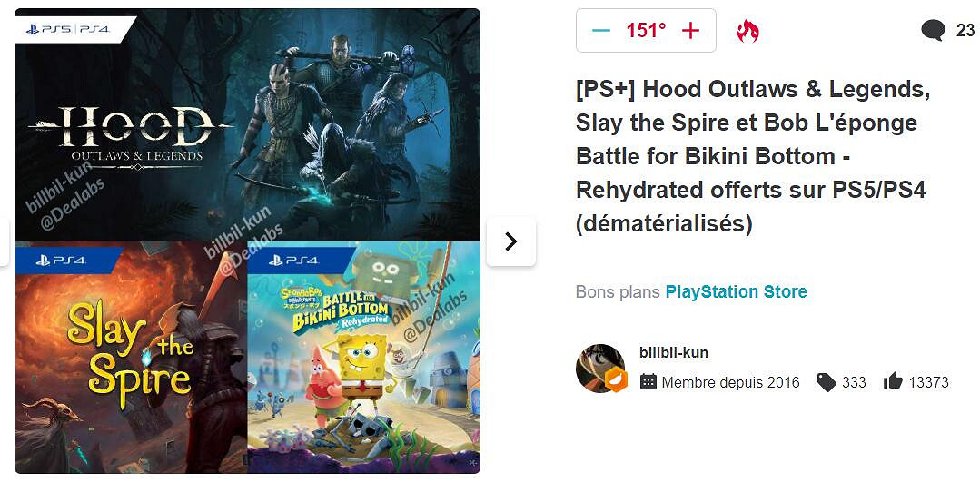This screenshot has height=492, width=980.
Task: Vote the deal colder with minus button
Action: pos(600,31)
